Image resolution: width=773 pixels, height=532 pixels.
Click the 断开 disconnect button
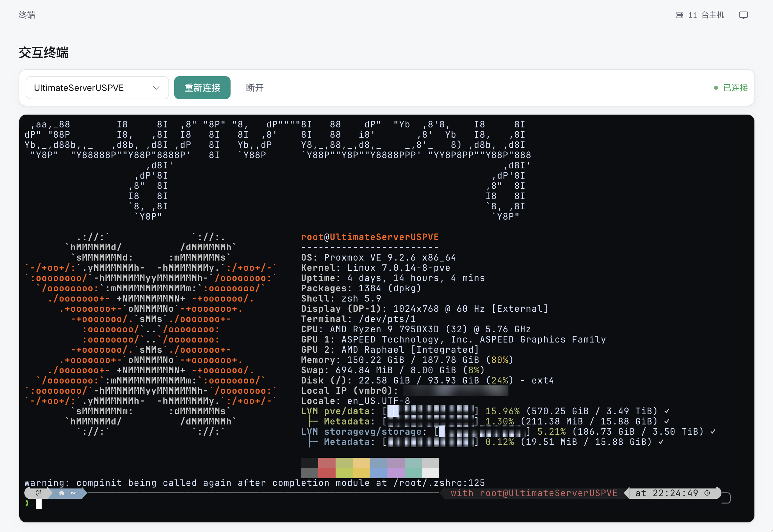pyautogui.click(x=255, y=88)
